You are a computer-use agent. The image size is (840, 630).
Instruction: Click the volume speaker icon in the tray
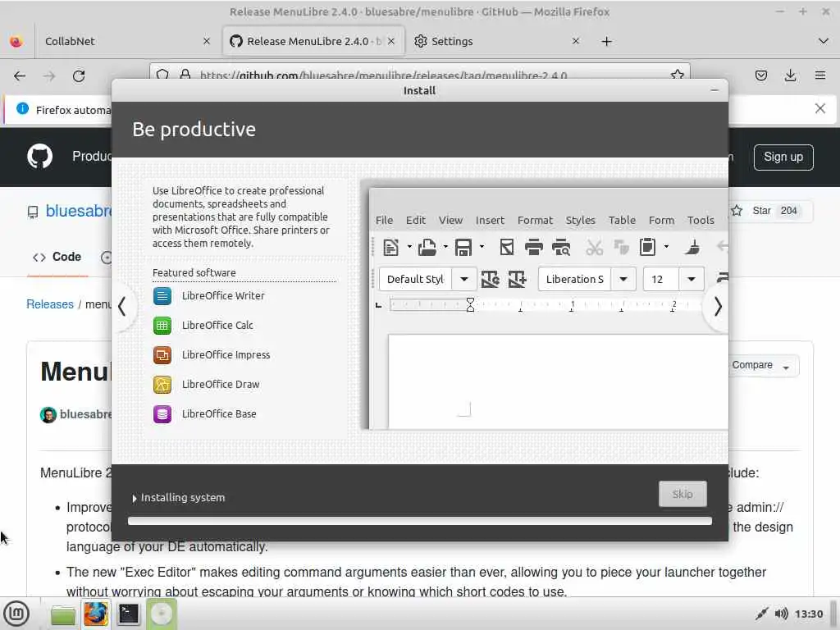[782, 614]
